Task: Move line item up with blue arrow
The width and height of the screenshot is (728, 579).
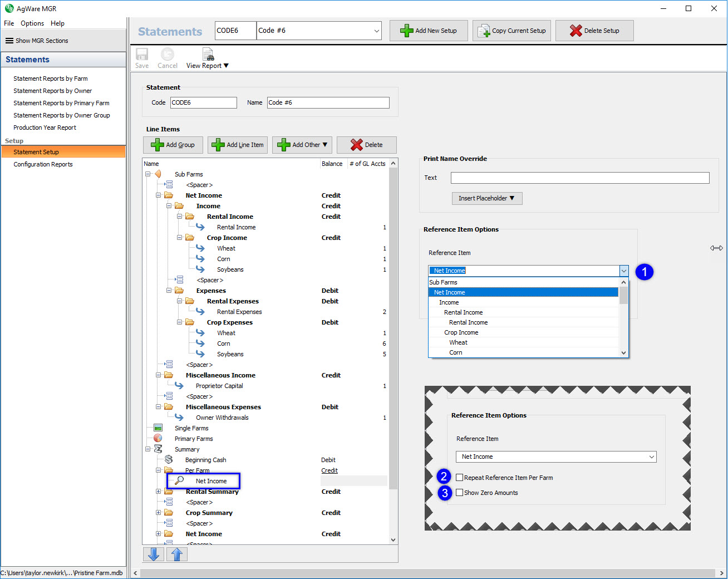Action: click(177, 554)
